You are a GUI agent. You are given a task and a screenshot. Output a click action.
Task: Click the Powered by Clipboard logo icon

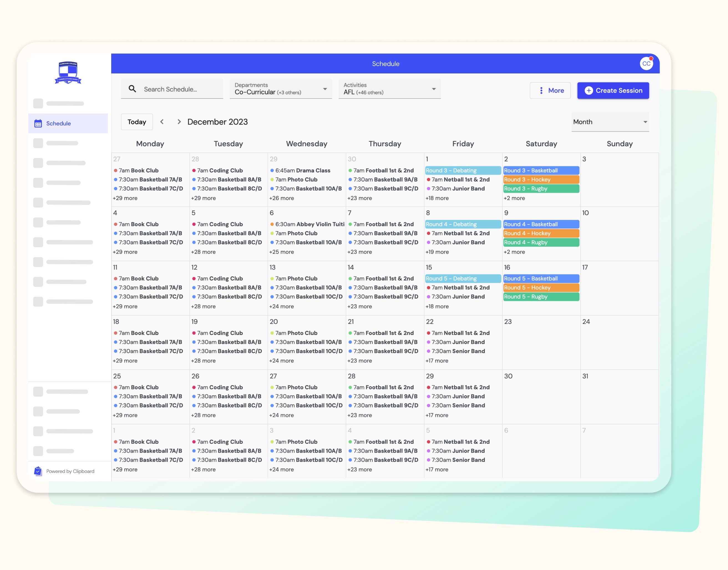[x=38, y=471]
